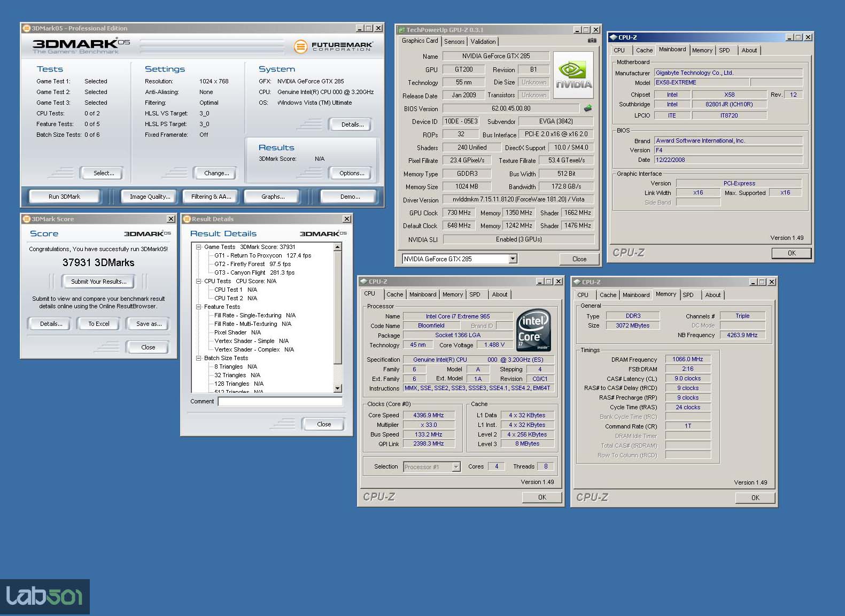Image resolution: width=845 pixels, height=616 pixels.
Task: Open the About tab in the CPU-Z Memory window
Action: point(712,295)
